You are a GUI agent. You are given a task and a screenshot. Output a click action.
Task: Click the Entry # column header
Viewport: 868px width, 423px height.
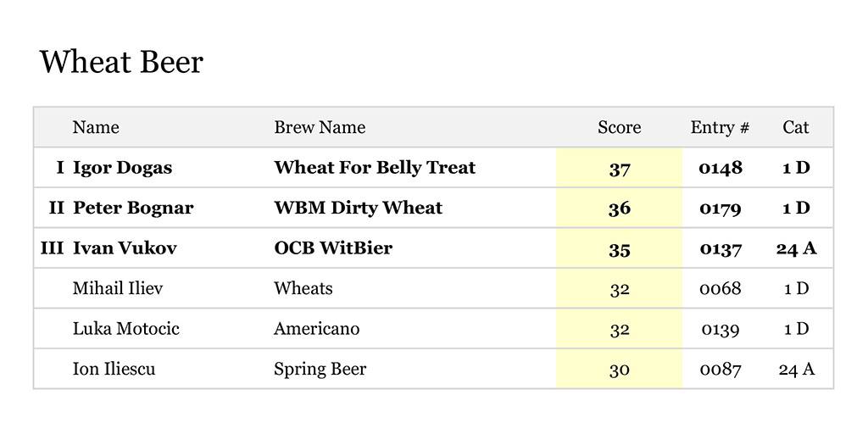720,127
